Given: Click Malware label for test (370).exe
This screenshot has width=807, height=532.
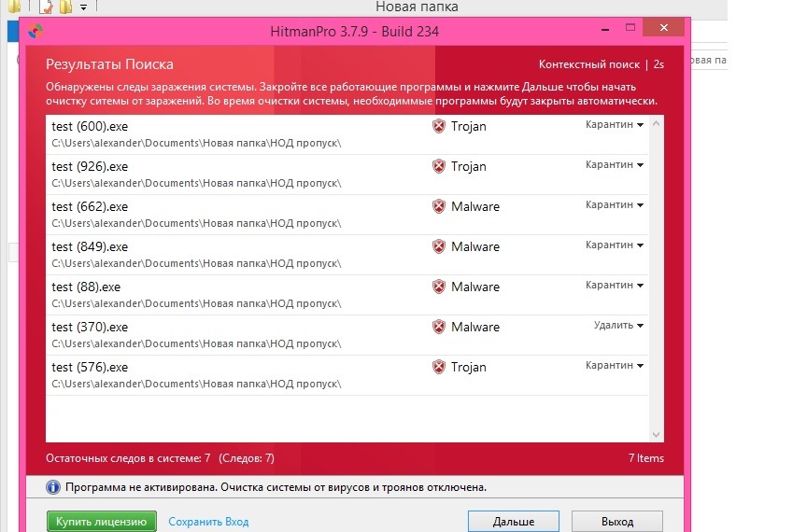Looking at the screenshot, I should (475, 327).
